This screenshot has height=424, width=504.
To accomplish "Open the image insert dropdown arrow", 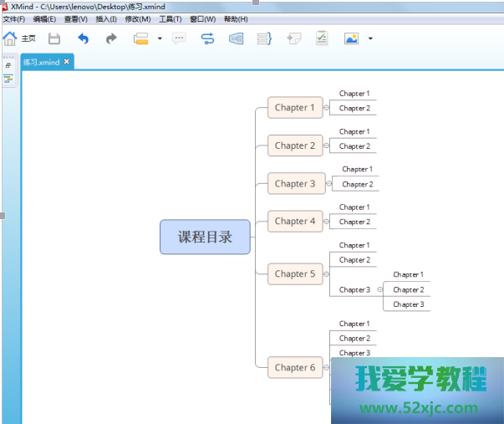I will point(370,38).
